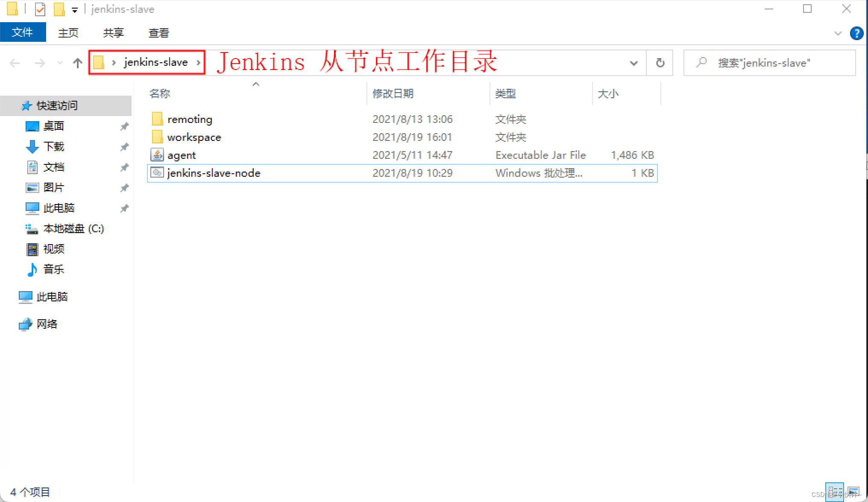This screenshot has width=868, height=502.
Task: Select the root 此电脑 node
Action: click(52, 297)
